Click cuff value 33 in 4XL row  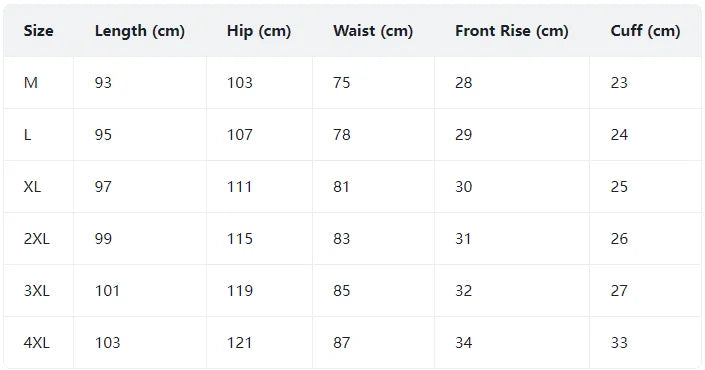(x=619, y=343)
